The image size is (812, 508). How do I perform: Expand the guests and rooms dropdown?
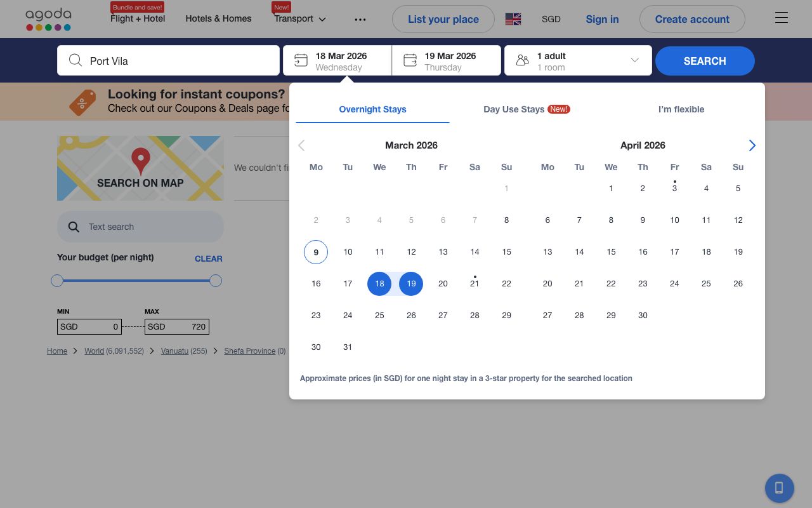coord(577,61)
